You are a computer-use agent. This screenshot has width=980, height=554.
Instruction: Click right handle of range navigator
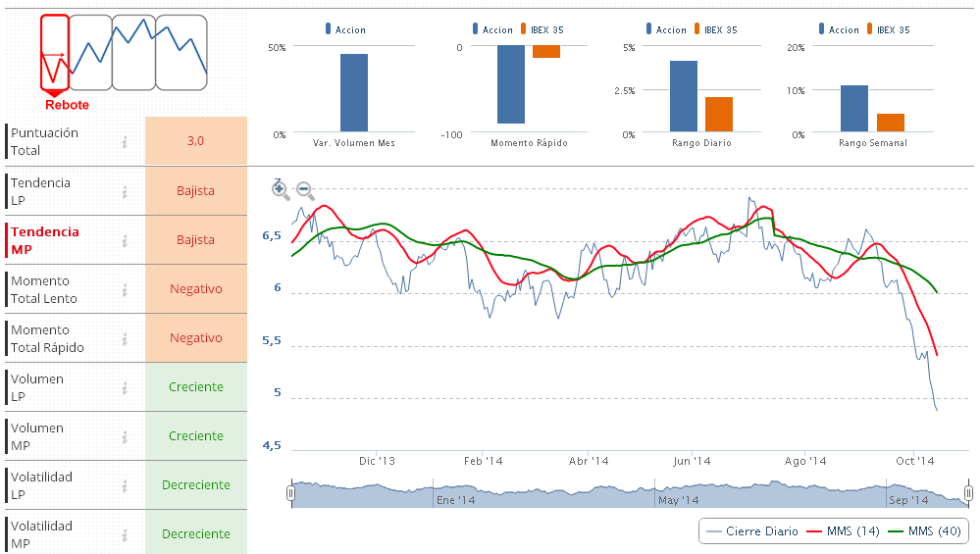coord(968,493)
